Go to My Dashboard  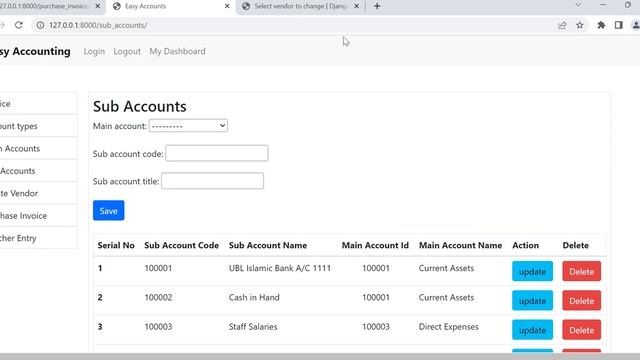pos(177,51)
